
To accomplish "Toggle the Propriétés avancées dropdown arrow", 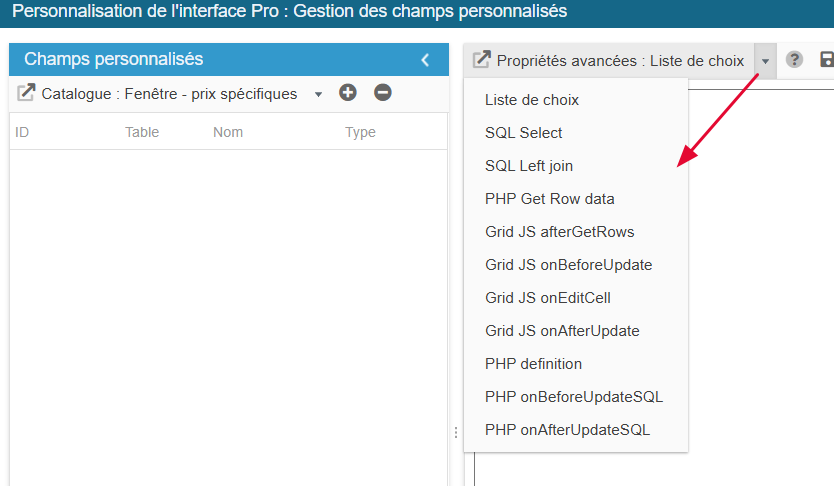I will click(765, 61).
